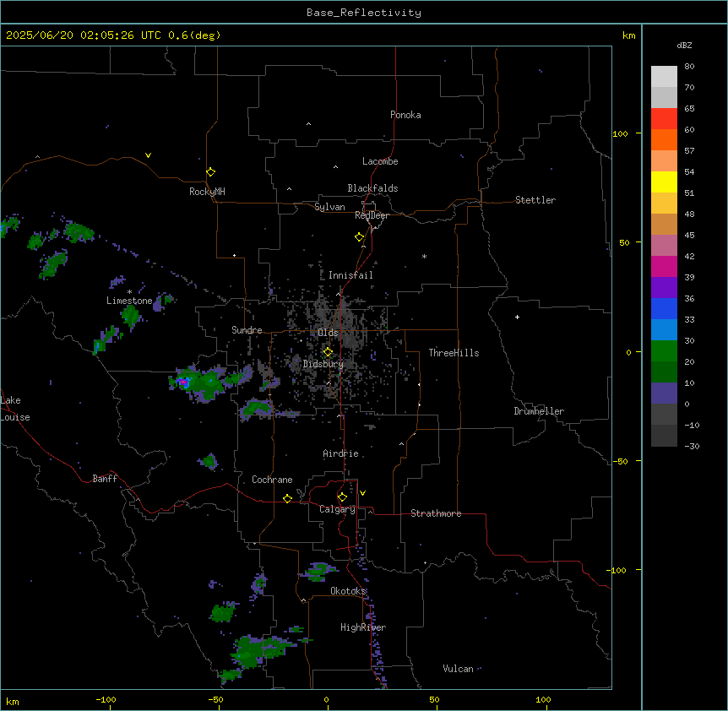Viewport: 728px width, 711px height.
Task: Click the Sundre town label
Action: point(247,330)
